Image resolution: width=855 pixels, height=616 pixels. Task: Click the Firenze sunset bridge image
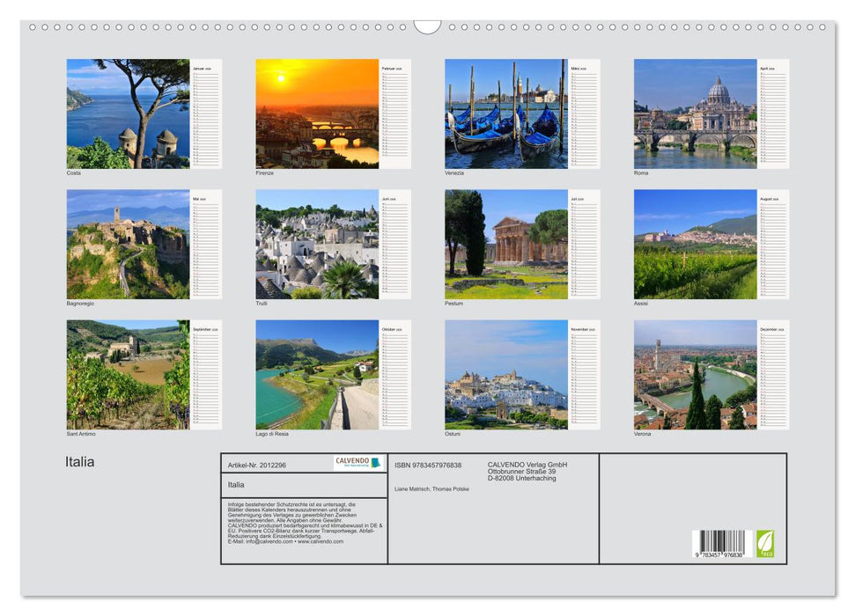coord(317,113)
